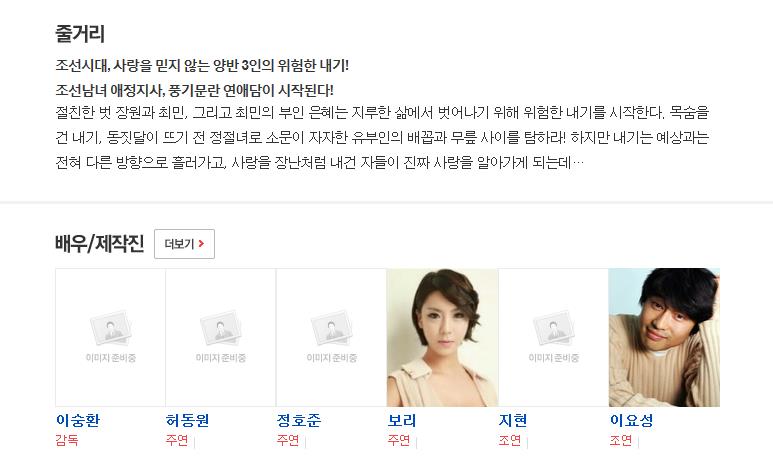This screenshot has height=473, width=773.
Task: Click the 감독 role label under 이숭환
Action: coord(67,439)
